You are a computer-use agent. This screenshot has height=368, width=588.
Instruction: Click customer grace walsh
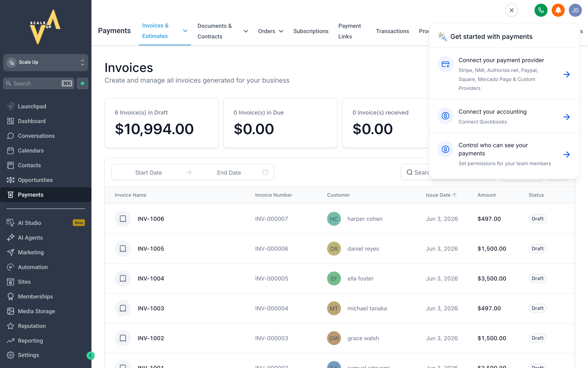point(363,338)
